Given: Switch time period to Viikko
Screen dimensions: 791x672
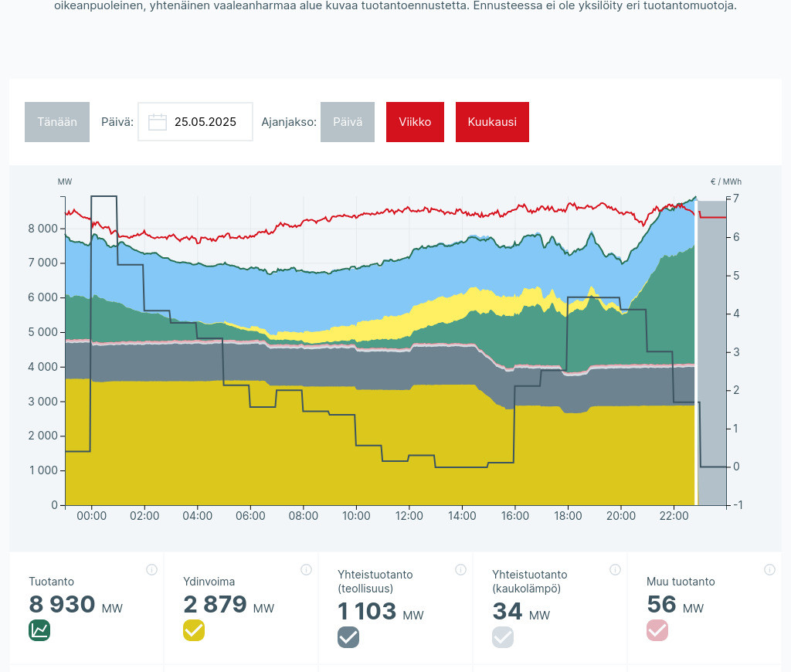Looking at the screenshot, I should [x=415, y=122].
